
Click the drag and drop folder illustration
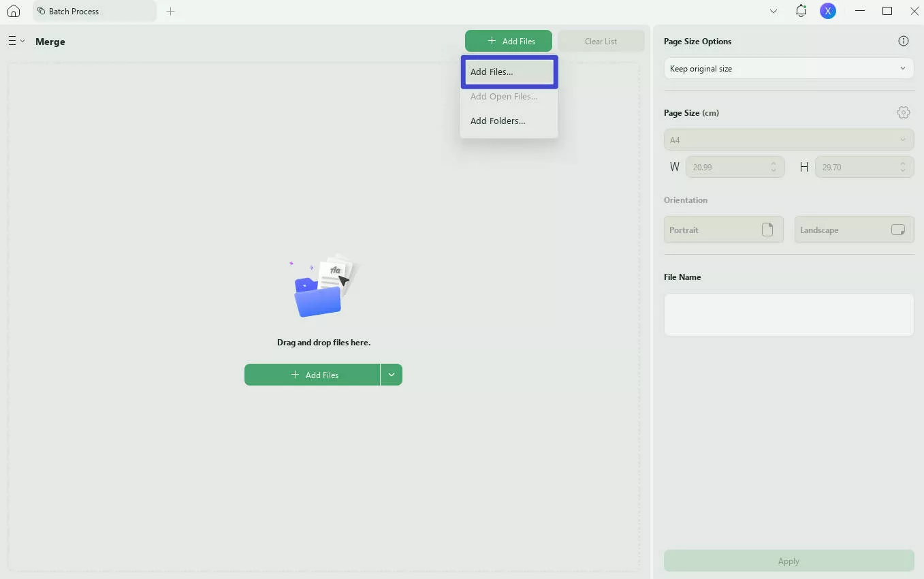click(x=324, y=287)
